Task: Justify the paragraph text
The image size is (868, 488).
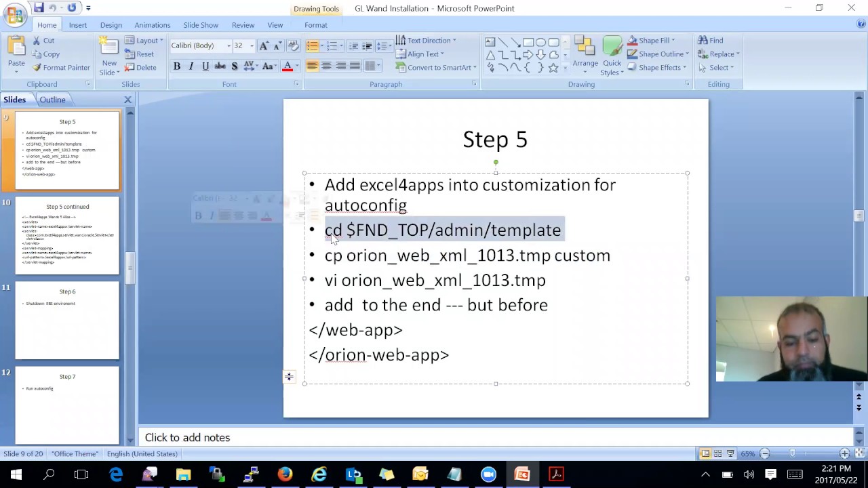Action: [x=355, y=66]
